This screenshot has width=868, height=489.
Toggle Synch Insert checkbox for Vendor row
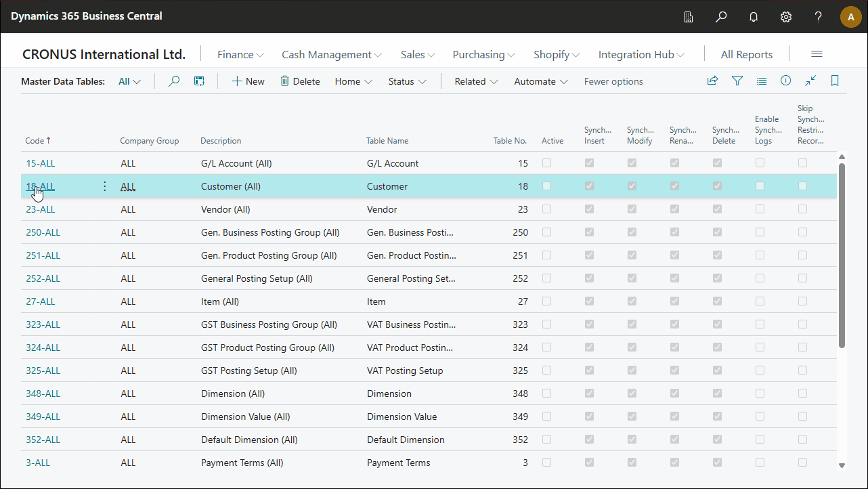coord(589,209)
